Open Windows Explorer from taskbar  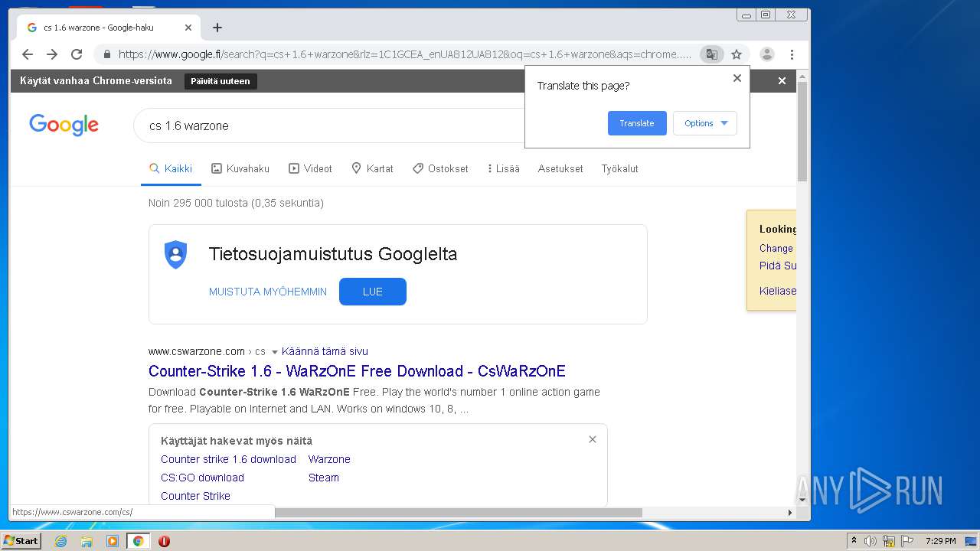pos(87,541)
